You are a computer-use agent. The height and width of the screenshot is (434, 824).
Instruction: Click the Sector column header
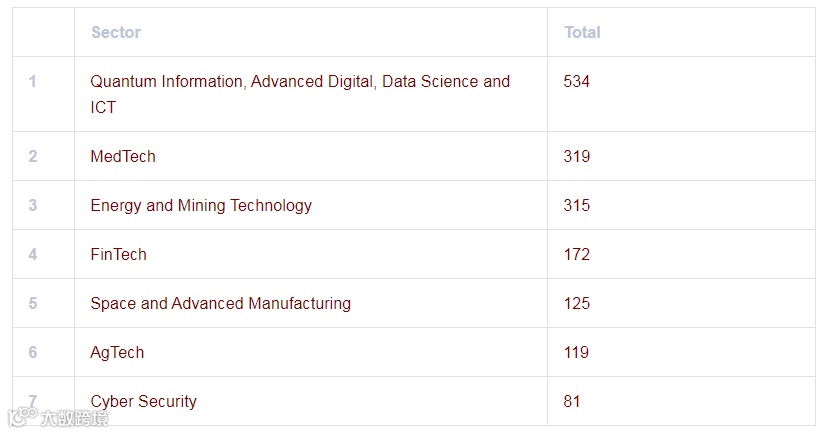pyautogui.click(x=116, y=32)
